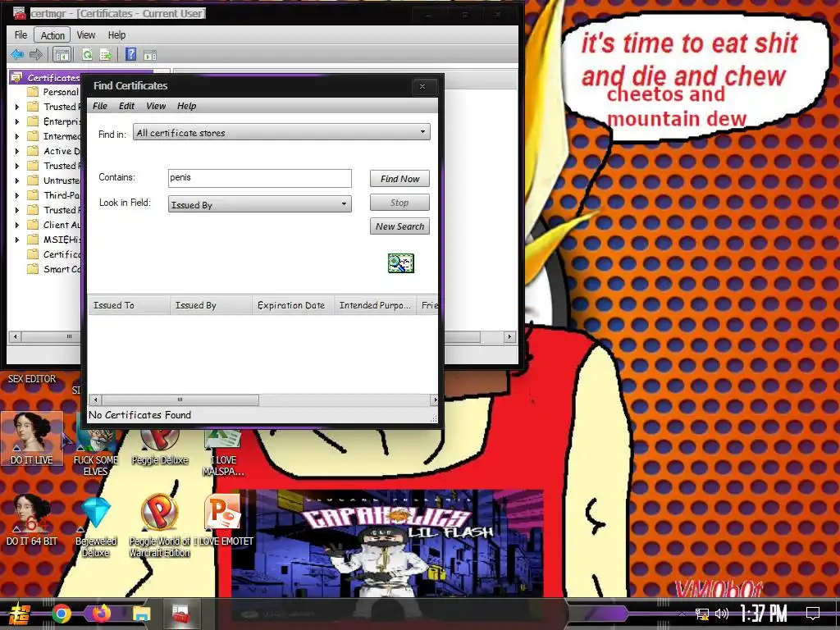Select the MSIEHis... folder in tree
Viewport: 840px width, 630px height.
tap(54, 240)
